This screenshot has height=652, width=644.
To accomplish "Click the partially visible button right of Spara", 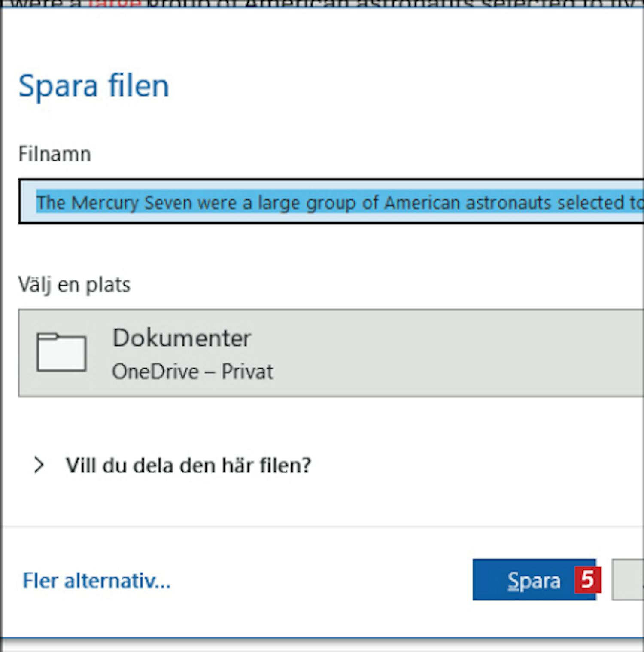I will pos(628,580).
